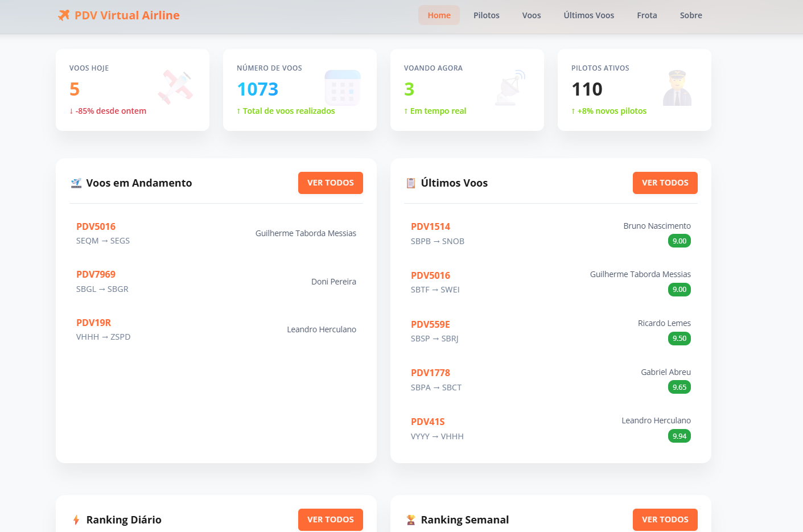Click the calendar icon in Número de Voos card
Screen dimensions: 803x532
pos(343,88)
